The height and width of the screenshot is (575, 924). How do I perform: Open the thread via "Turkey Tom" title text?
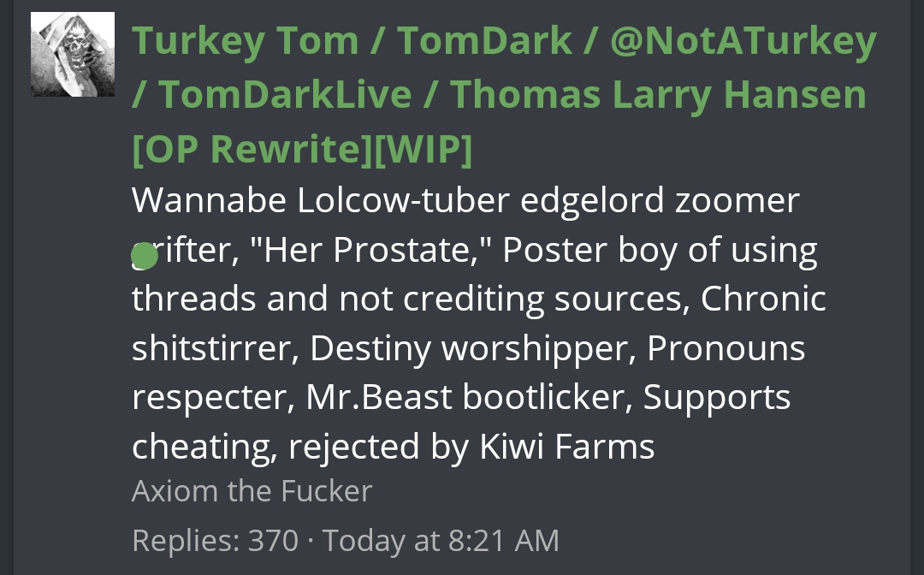[245, 41]
